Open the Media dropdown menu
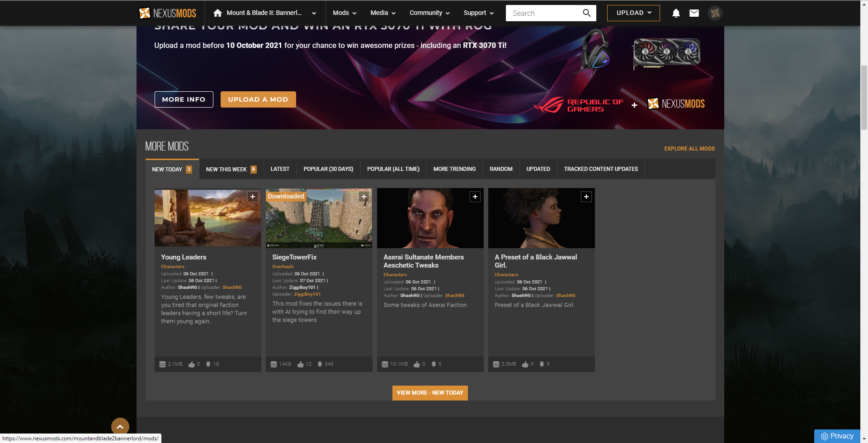Viewport: 868px width, 443px height. (383, 13)
